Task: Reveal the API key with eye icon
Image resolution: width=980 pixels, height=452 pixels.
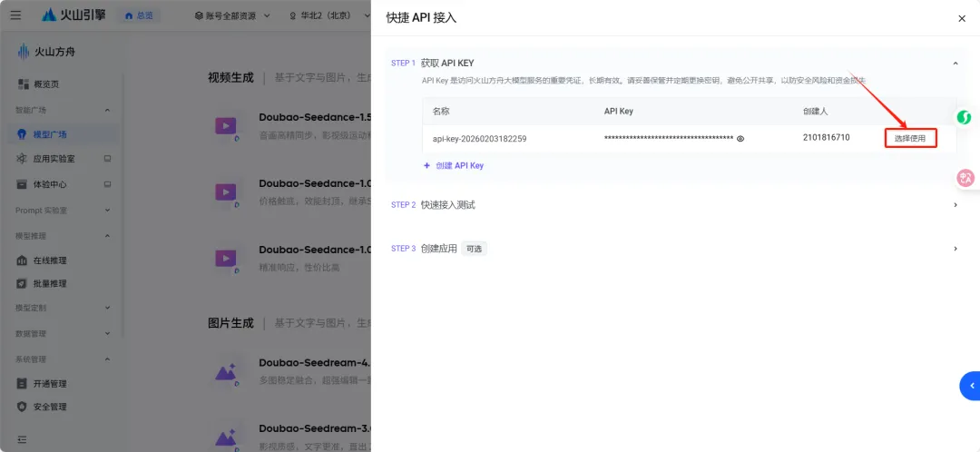Action: tap(740, 139)
